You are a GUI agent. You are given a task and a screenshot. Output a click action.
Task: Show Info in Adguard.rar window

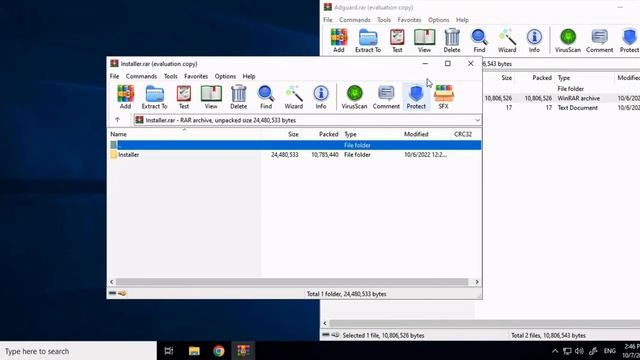pos(534,41)
